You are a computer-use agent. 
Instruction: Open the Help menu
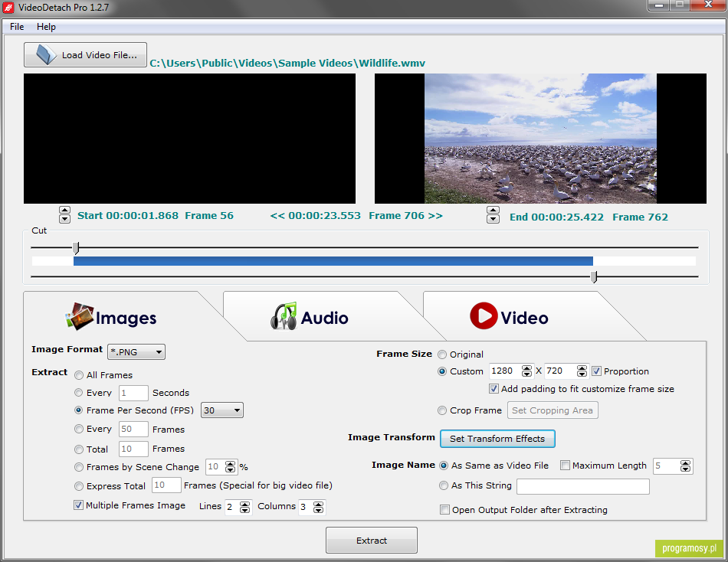47,27
